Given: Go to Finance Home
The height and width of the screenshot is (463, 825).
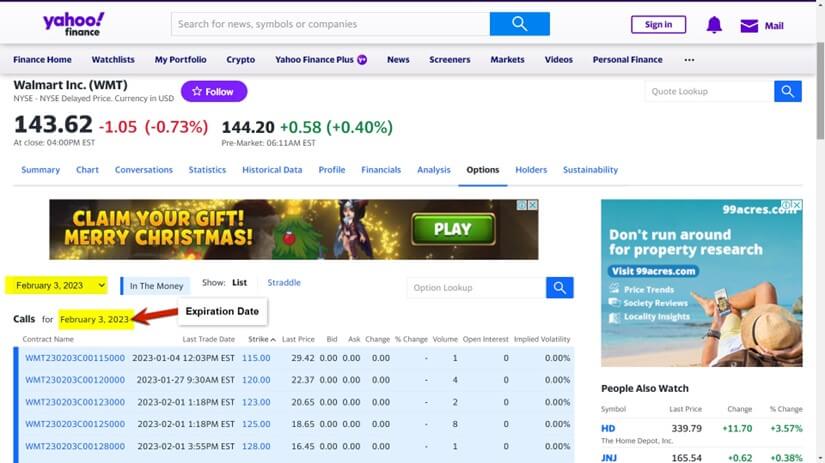Looking at the screenshot, I should pos(42,59).
